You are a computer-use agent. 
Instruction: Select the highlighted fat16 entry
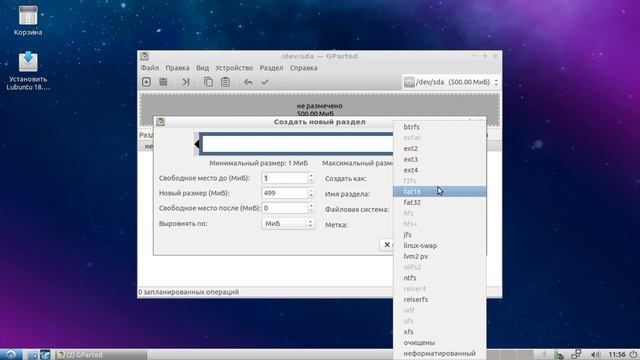point(440,191)
